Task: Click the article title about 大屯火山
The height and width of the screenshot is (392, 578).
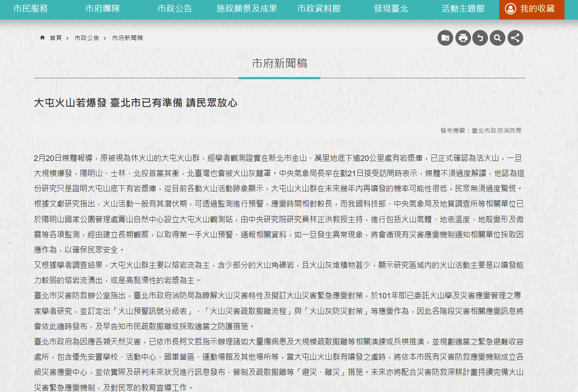Action: [x=136, y=103]
